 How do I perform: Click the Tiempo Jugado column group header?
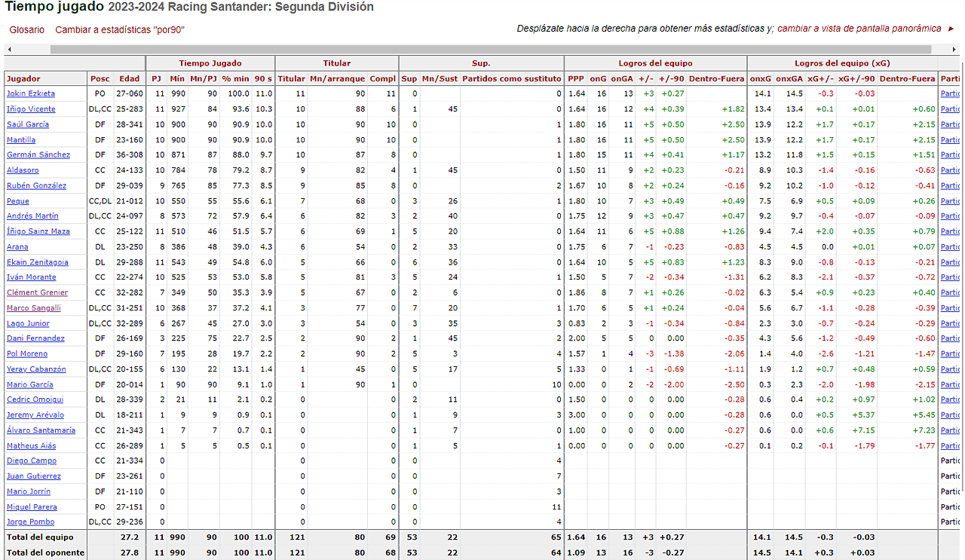[210, 63]
